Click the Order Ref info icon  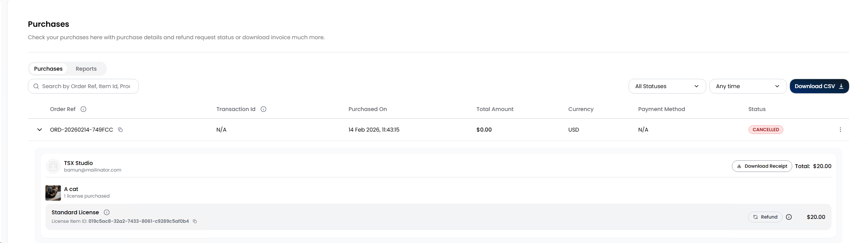coord(83,109)
